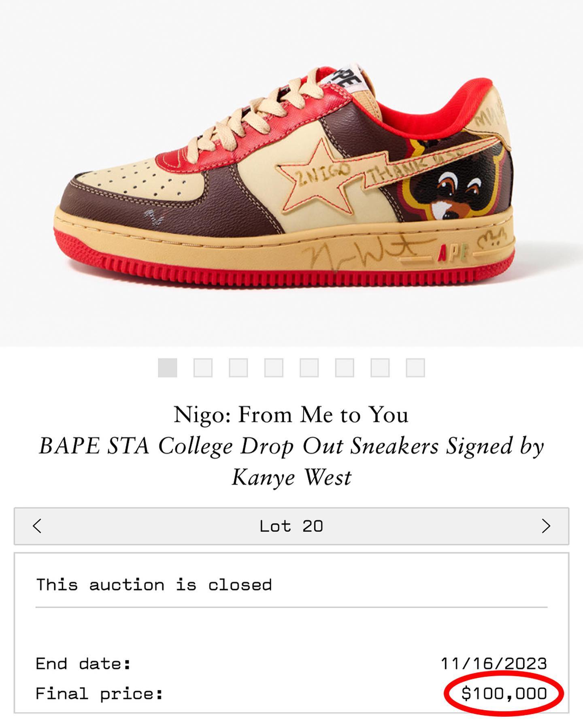Select the sixth image indicator square
The width and height of the screenshot is (583, 728).
(x=345, y=368)
